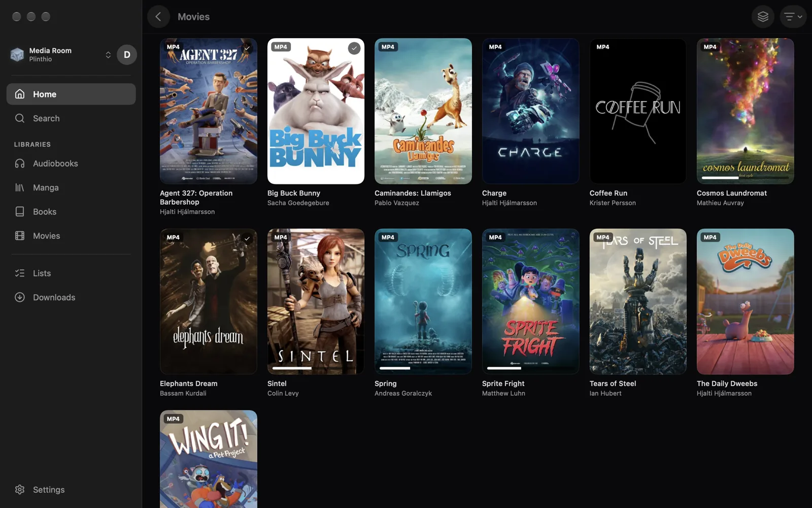Open Downloads arrow icon
Screen dimensions: 812x508
[20, 298]
